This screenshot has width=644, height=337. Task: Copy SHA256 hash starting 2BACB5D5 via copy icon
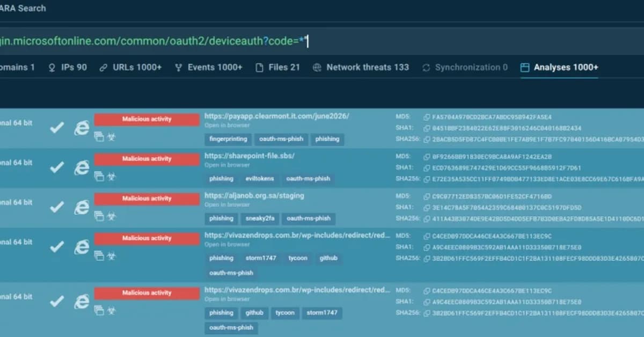pos(427,140)
